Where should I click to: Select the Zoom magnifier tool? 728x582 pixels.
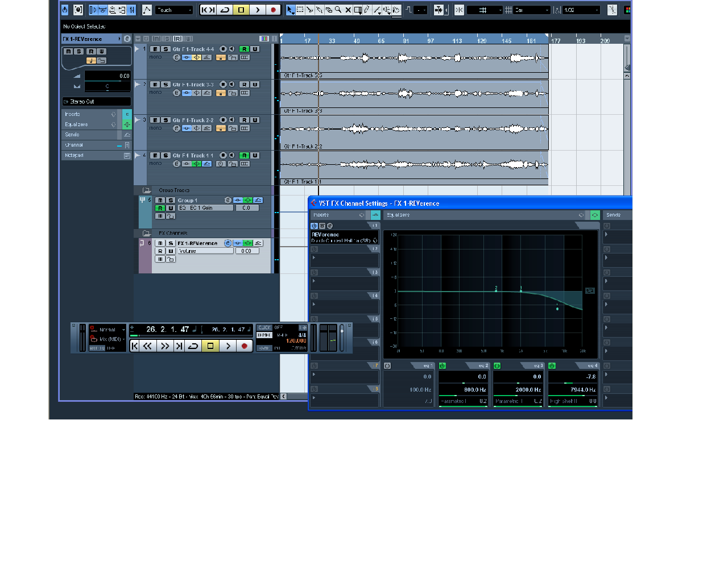338,10
